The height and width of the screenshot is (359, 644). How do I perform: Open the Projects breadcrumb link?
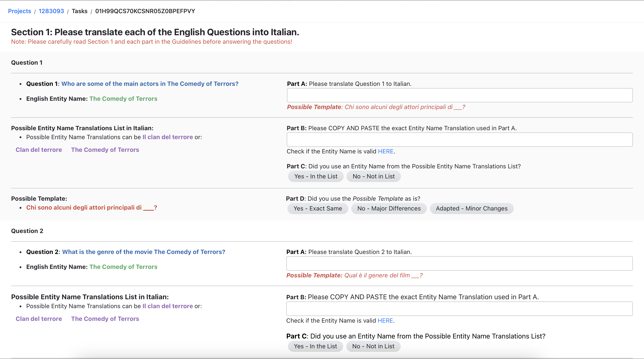(19, 11)
